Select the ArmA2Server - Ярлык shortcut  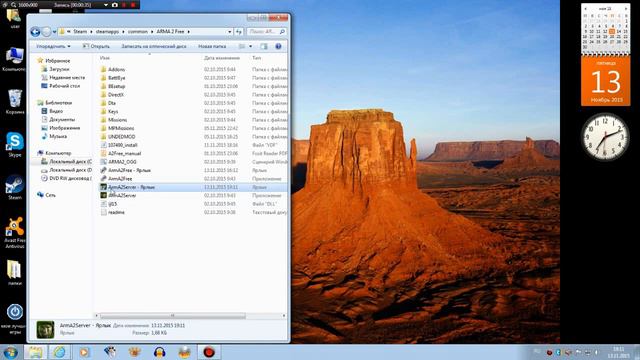tap(131, 187)
